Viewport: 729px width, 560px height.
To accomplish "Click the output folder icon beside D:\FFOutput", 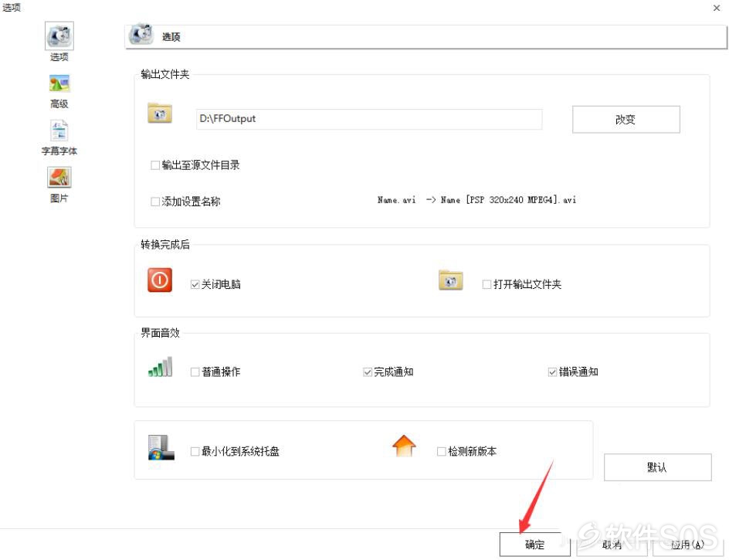I will (x=159, y=113).
